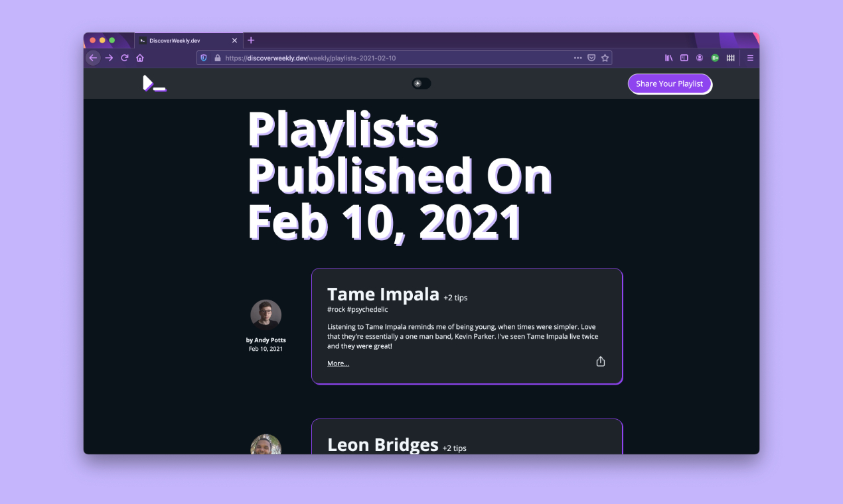Click the DiscoverWeekly logo in header

155,84
